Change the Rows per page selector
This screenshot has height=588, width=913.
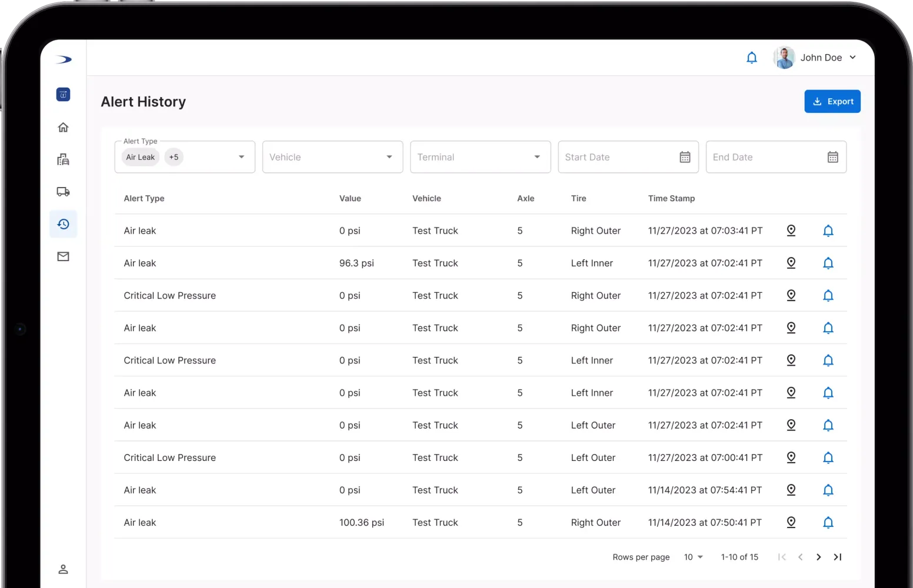[693, 557]
